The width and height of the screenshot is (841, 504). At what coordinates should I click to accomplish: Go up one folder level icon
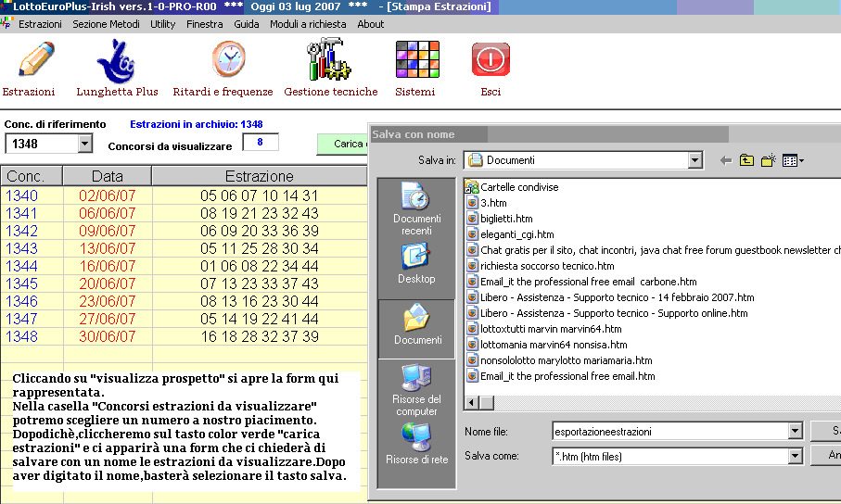(746, 159)
